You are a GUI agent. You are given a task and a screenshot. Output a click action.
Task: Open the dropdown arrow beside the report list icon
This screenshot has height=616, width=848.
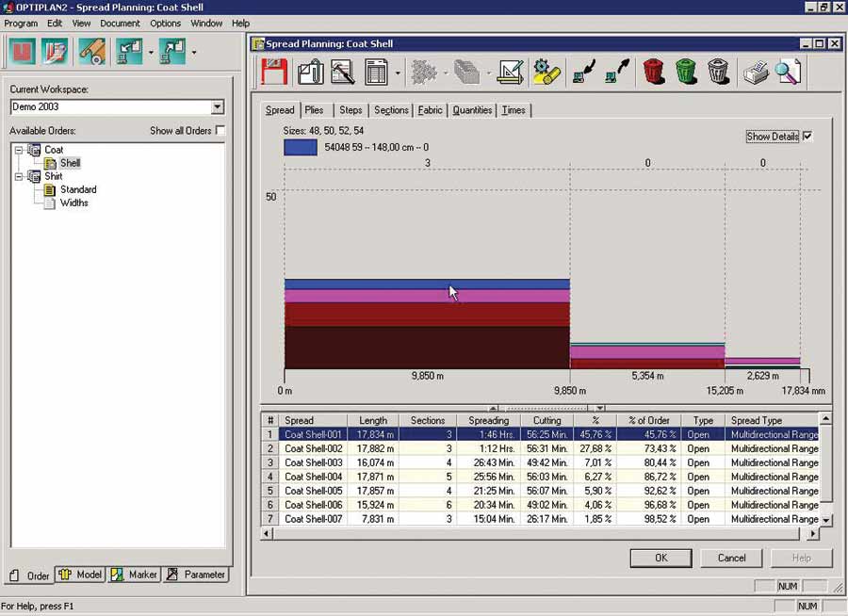[398, 73]
